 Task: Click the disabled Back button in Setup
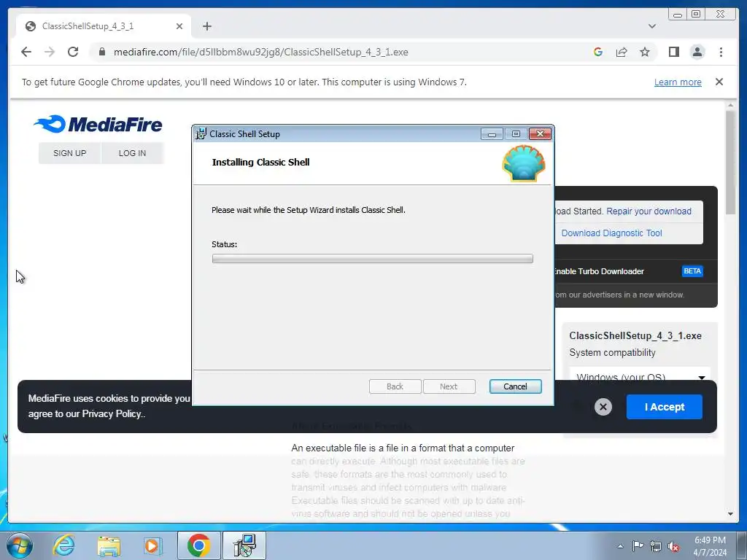(395, 386)
